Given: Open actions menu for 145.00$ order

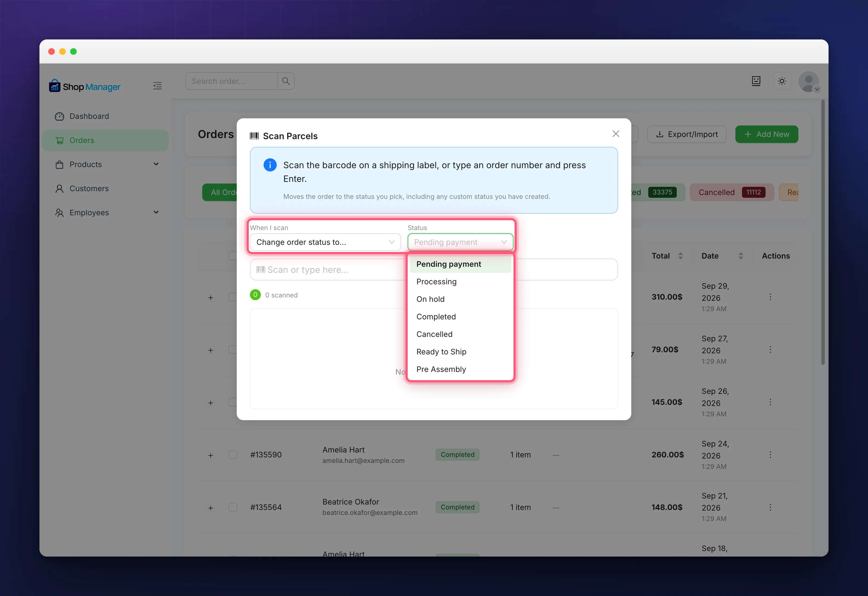Looking at the screenshot, I should tap(770, 402).
